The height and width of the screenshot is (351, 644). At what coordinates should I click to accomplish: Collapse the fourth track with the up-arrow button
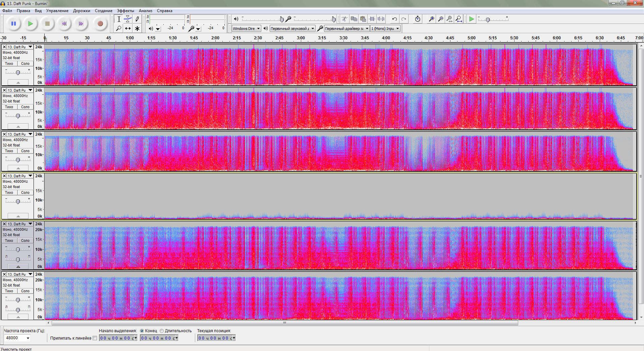18,216
